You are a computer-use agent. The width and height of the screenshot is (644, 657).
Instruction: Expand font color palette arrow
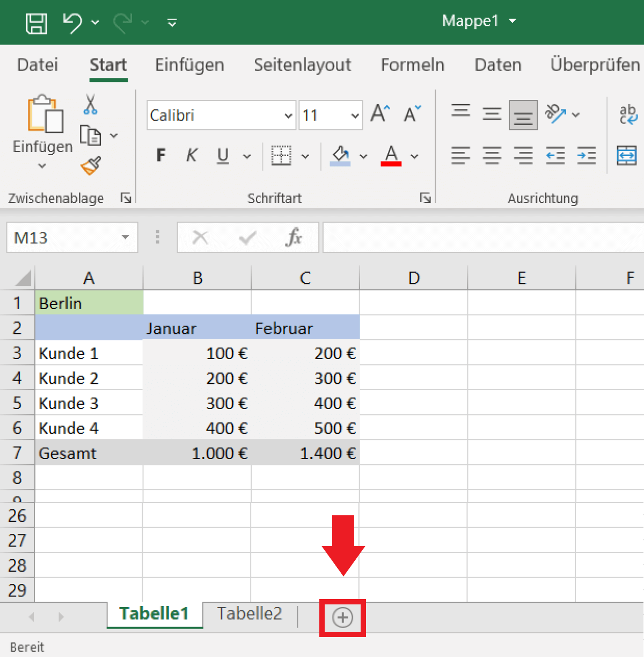point(414,157)
